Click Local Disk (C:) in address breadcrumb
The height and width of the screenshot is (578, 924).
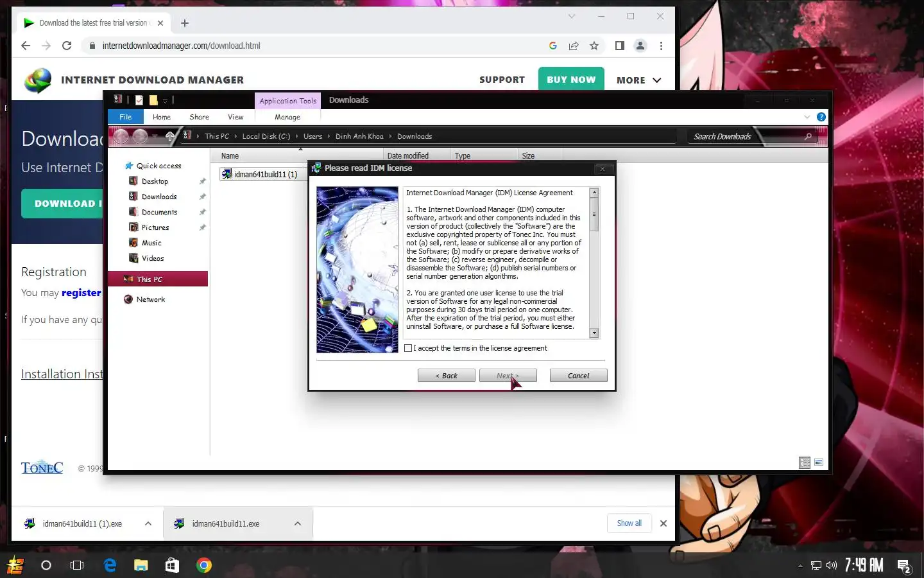click(x=266, y=136)
